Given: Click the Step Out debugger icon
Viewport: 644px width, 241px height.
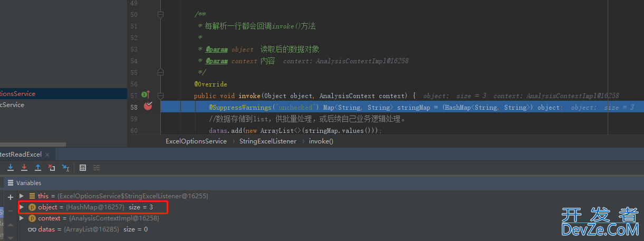Looking at the screenshot, I should (38, 168).
